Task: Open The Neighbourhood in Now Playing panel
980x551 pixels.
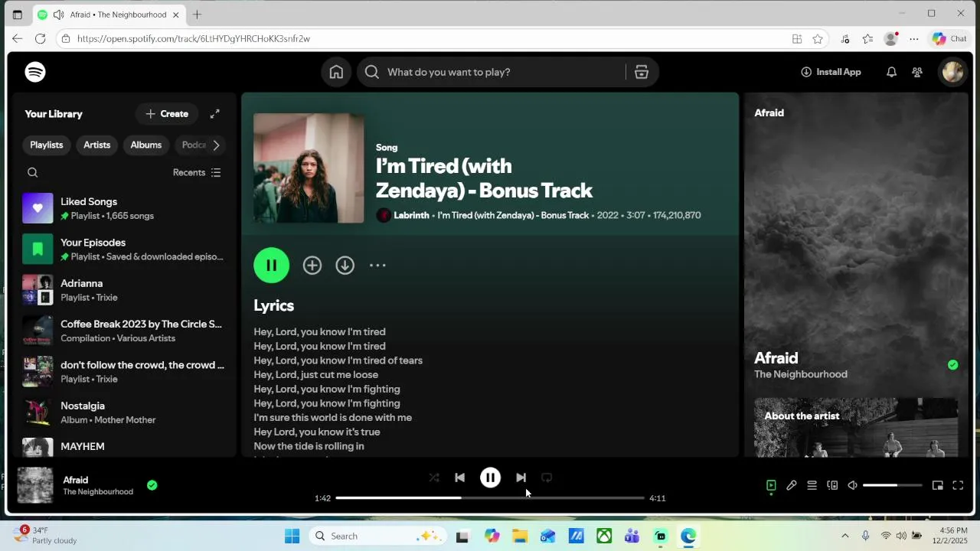Action: pyautogui.click(x=801, y=374)
